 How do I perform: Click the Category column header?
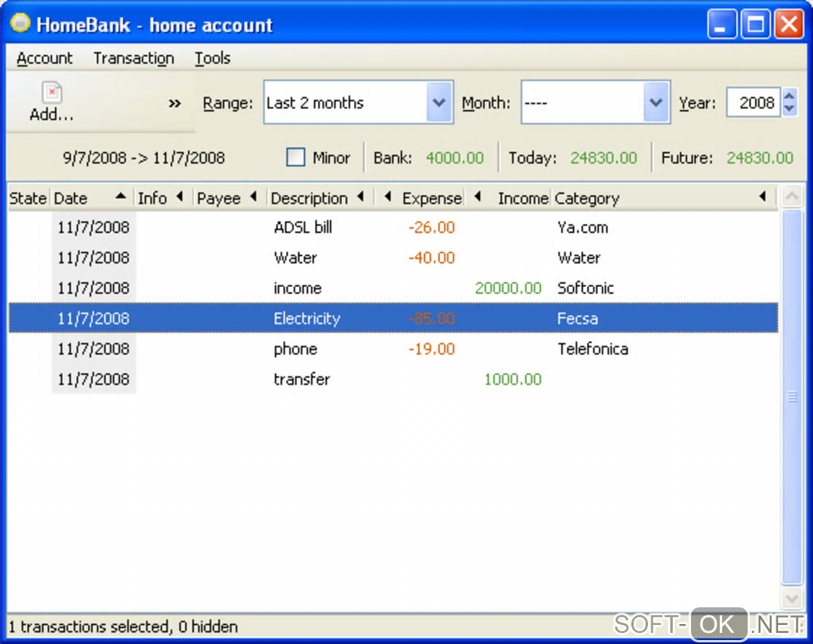[664, 198]
